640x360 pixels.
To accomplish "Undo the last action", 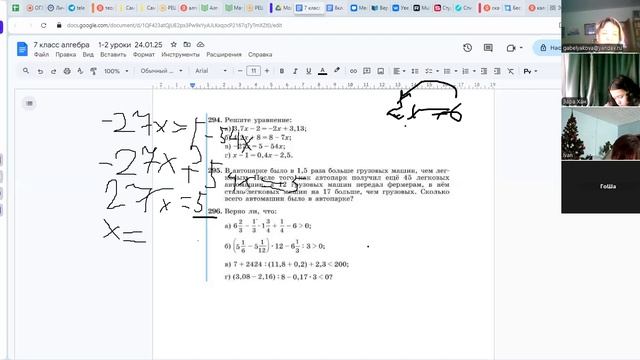I will click(x=40, y=71).
